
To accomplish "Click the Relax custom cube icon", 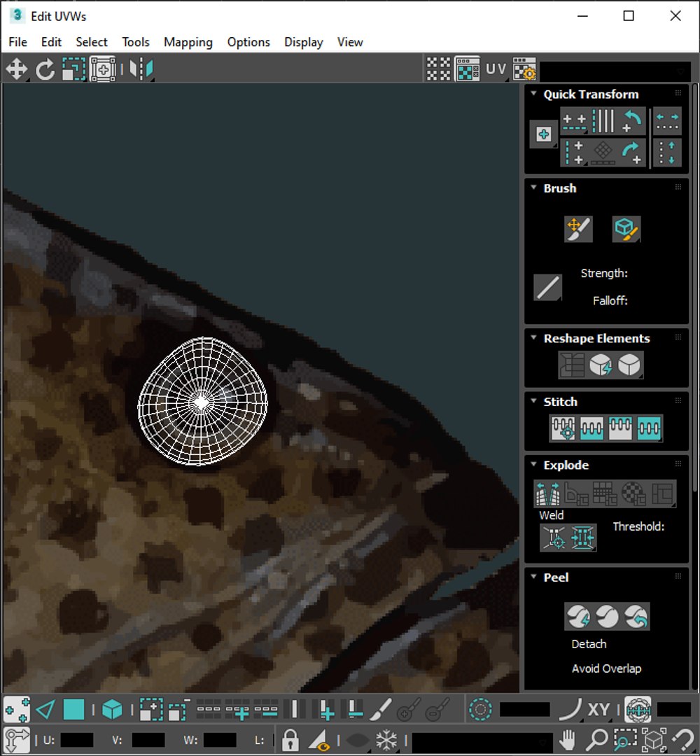I will tap(629, 365).
